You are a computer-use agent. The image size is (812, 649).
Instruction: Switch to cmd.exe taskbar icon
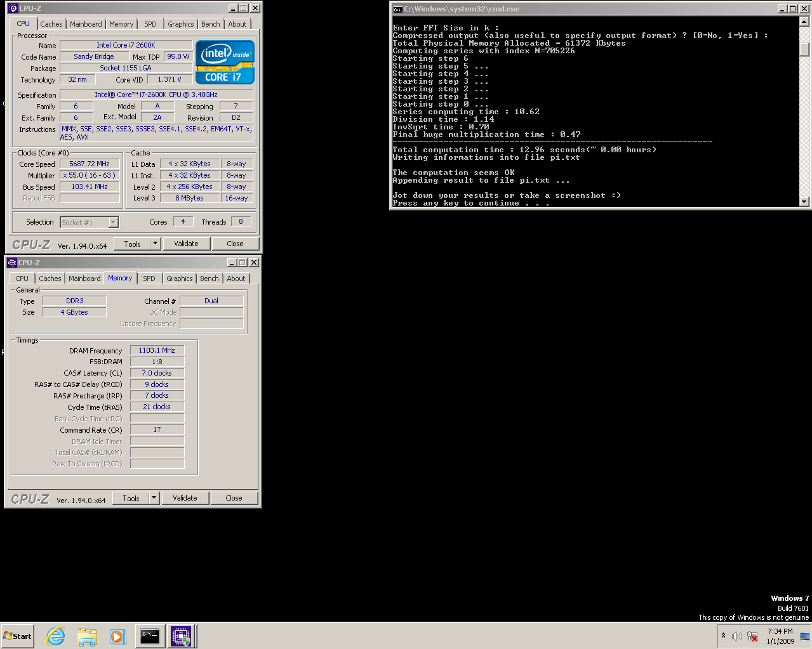click(x=150, y=636)
